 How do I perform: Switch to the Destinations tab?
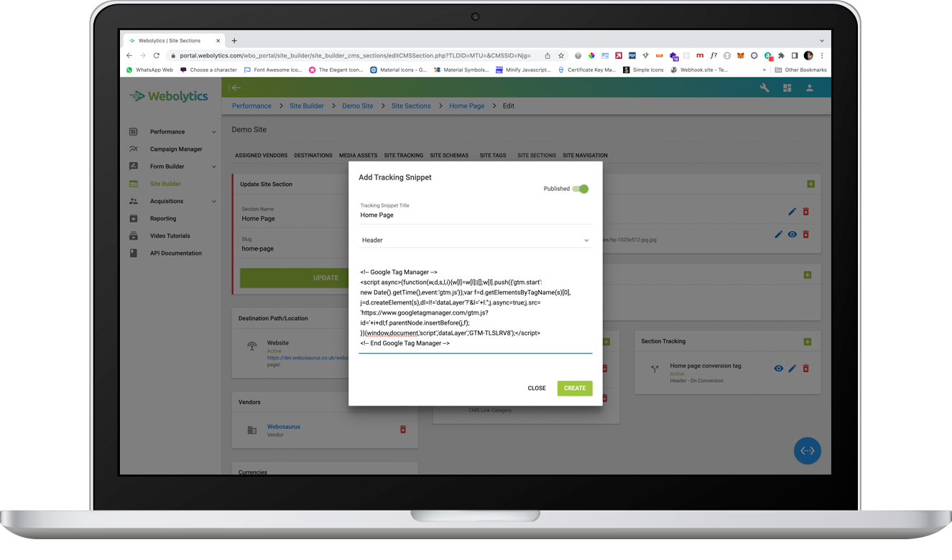pos(313,155)
